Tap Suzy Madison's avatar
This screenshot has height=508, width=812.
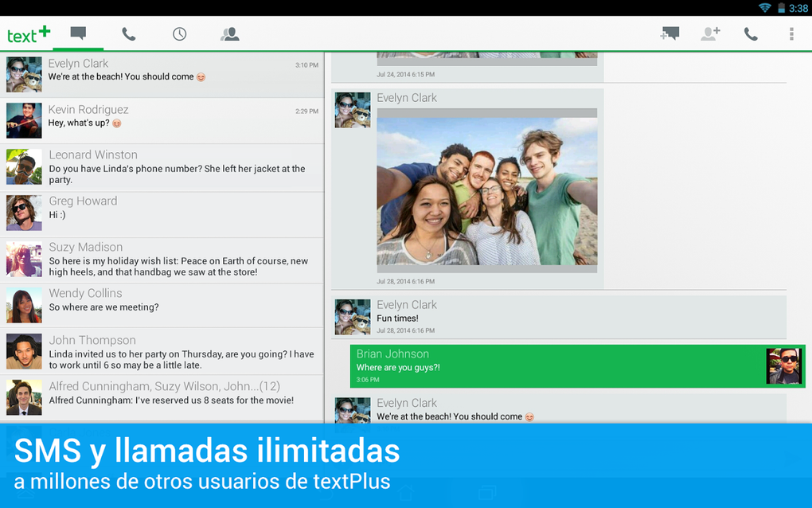pos(24,260)
